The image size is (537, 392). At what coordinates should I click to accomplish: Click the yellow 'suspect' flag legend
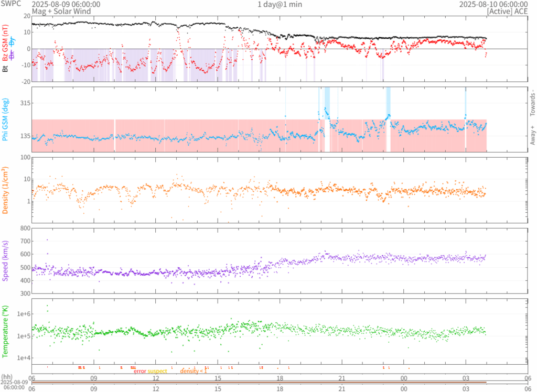[157, 371]
